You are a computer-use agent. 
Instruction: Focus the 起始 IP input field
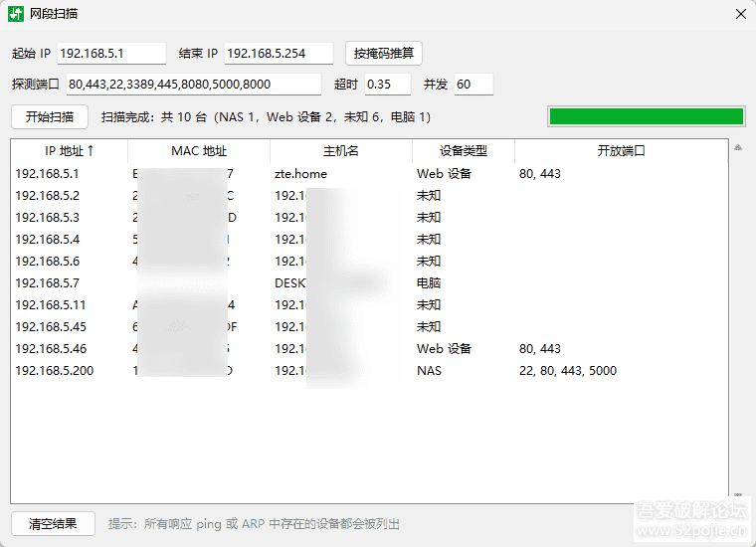(111, 53)
